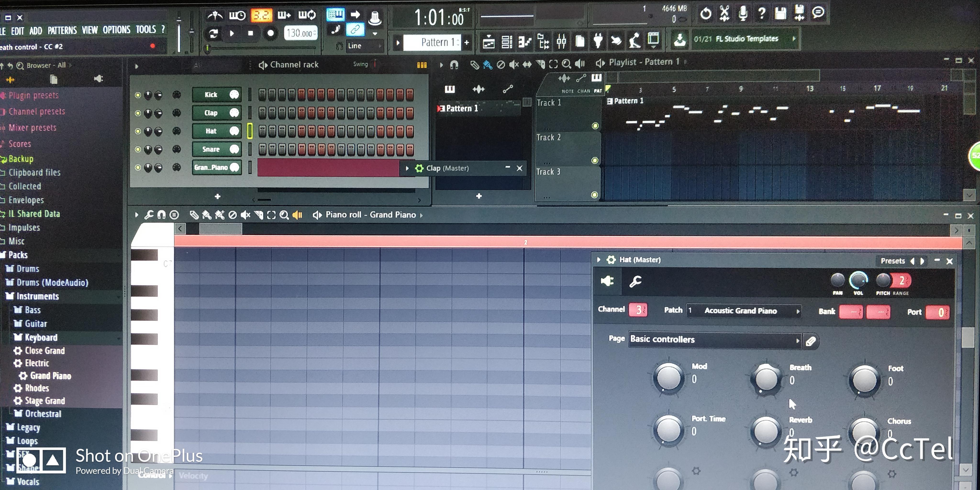Toggle mute dot on playlist Track 3

(595, 195)
